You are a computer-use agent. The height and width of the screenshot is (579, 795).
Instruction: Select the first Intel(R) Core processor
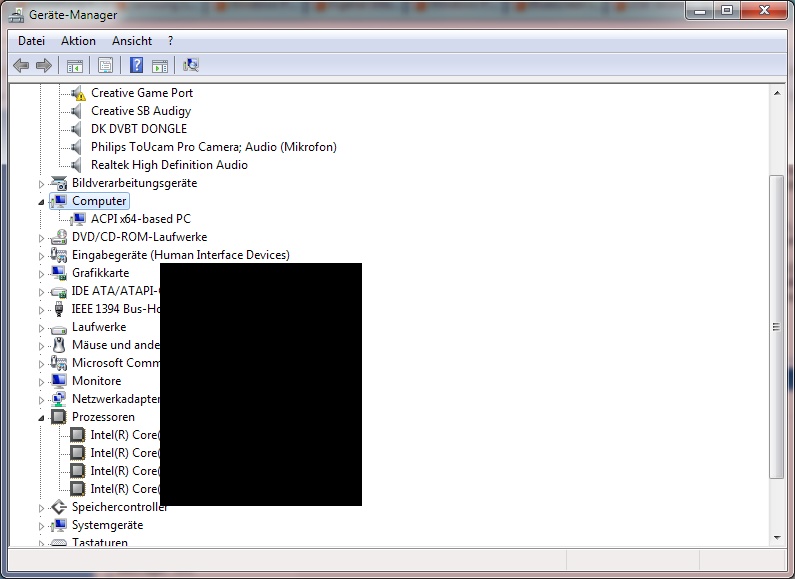(125, 435)
